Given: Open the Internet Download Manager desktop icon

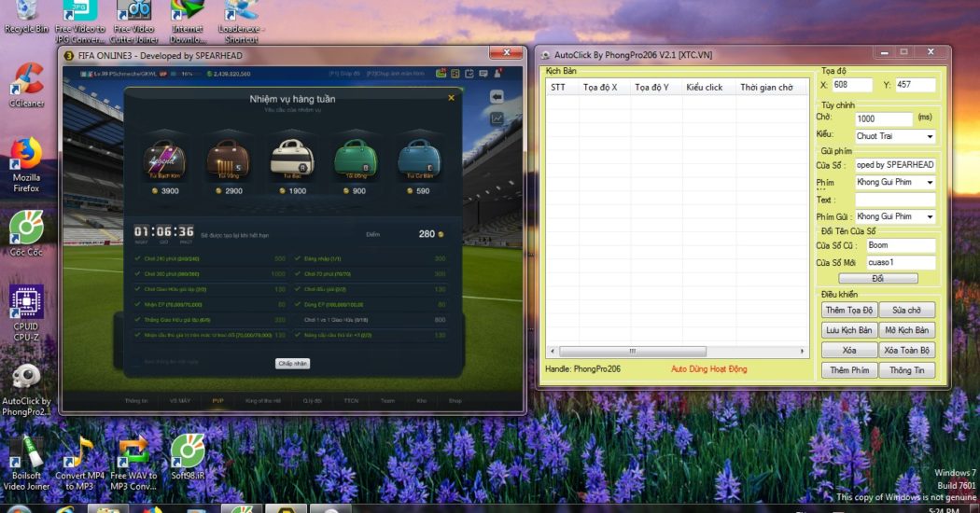Looking at the screenshot, I should coord(188,21).
